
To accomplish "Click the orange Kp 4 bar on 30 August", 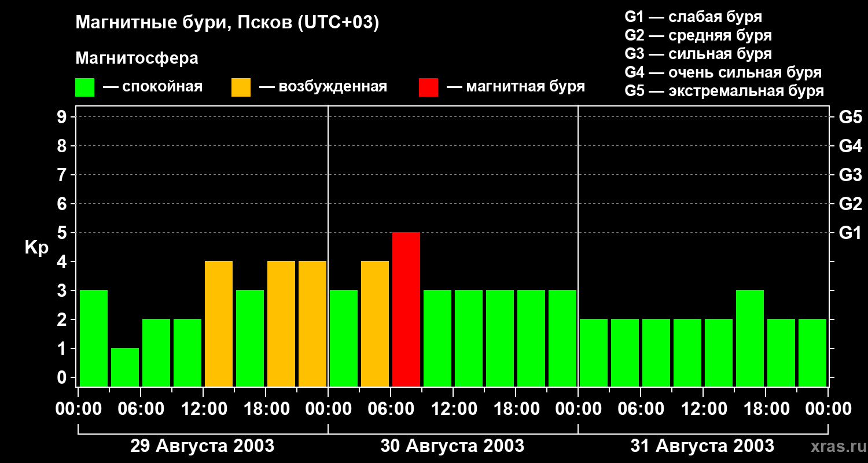I will pos(375,324).
